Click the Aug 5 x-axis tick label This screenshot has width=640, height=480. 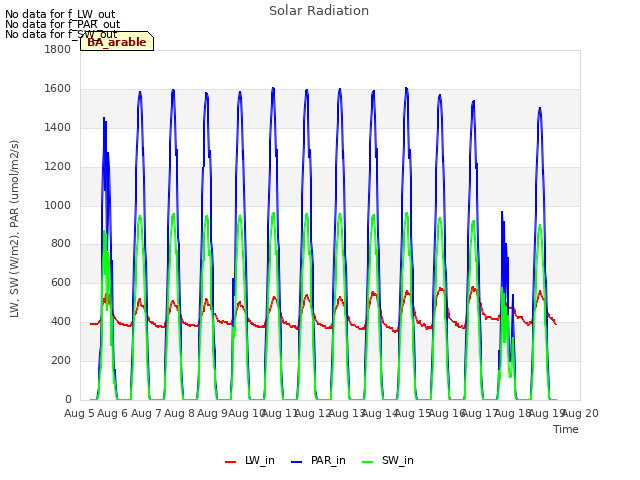(x=79, y=413)
